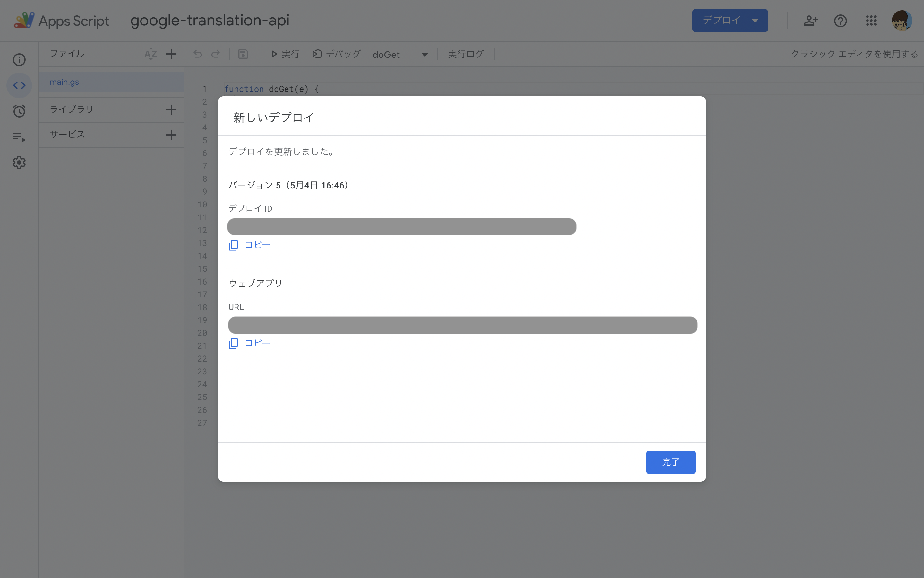Viewport: 924px width, 578px height.
Task: Open Google apps grid icon
Action: (871, 21)
